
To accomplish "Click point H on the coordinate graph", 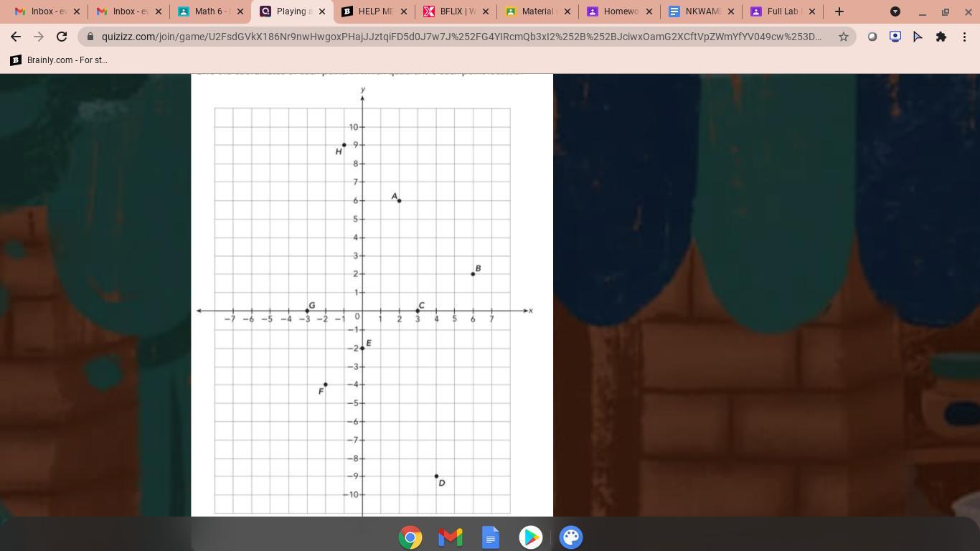I will coord(344,145).
